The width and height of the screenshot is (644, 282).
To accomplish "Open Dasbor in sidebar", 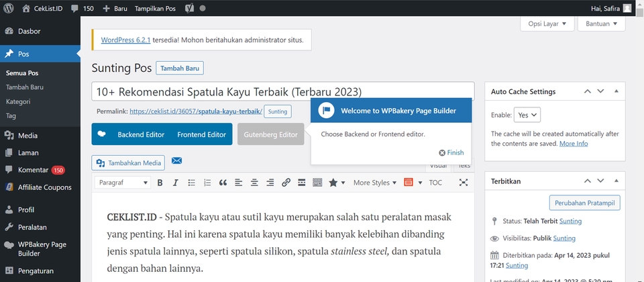I will pyautogui.click(x=40, y=31).
